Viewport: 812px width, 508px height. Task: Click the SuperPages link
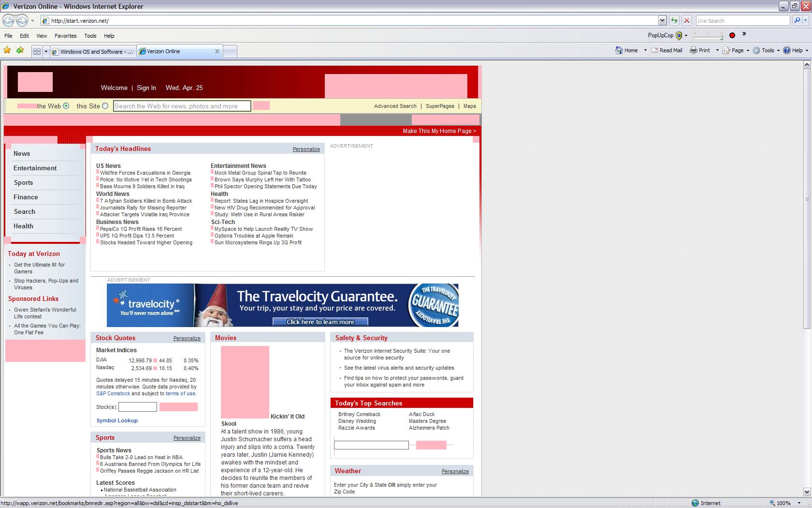(x=440, y=106)
